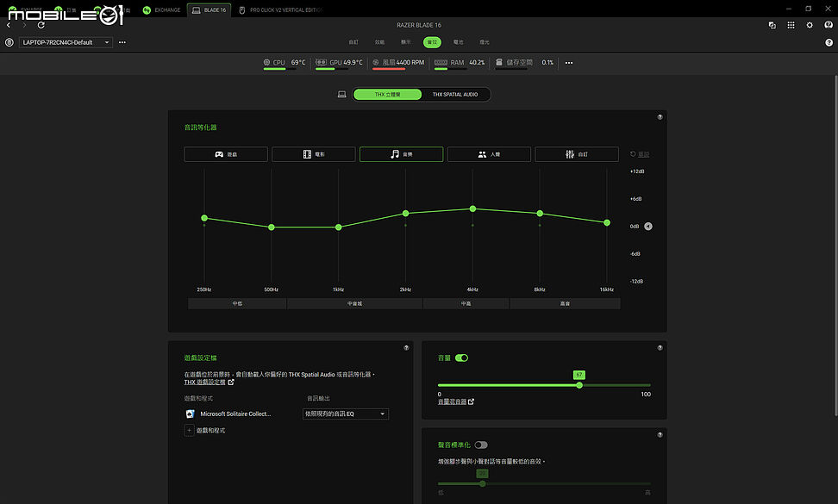838x504 pixels.
Task: Toggle the 聲音標準化 normalization switch
Action: [x=481, y=445]
